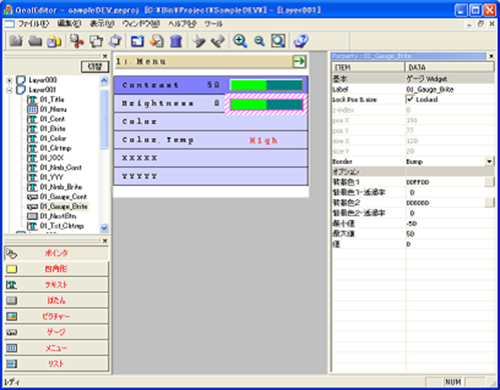Toggle the Locked checkbox for Lock Pos & size
This screenshot has width=500, height=390.
click(410, 99)
